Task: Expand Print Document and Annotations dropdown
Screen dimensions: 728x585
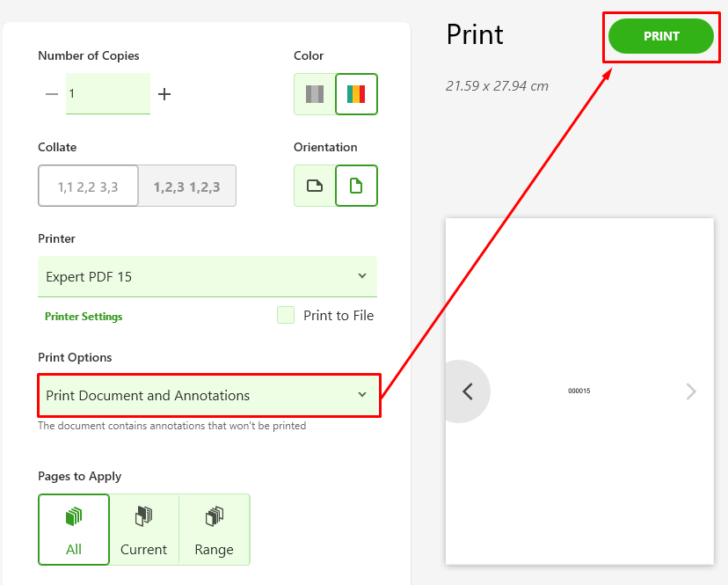Action: coord(209,395)
